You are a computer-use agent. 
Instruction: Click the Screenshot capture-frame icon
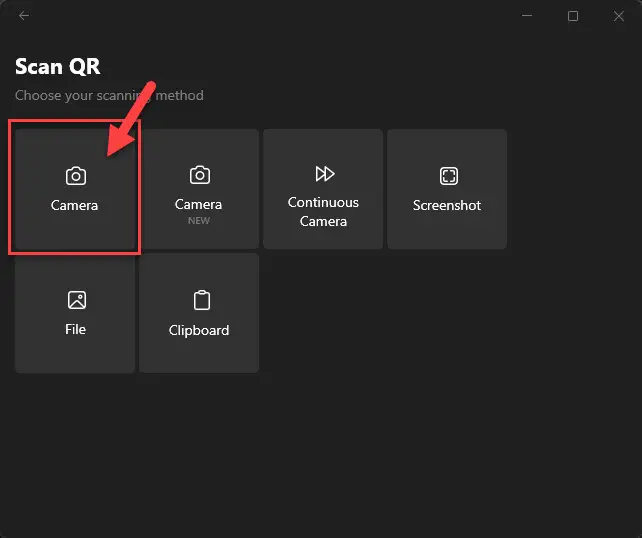(449, 176)
